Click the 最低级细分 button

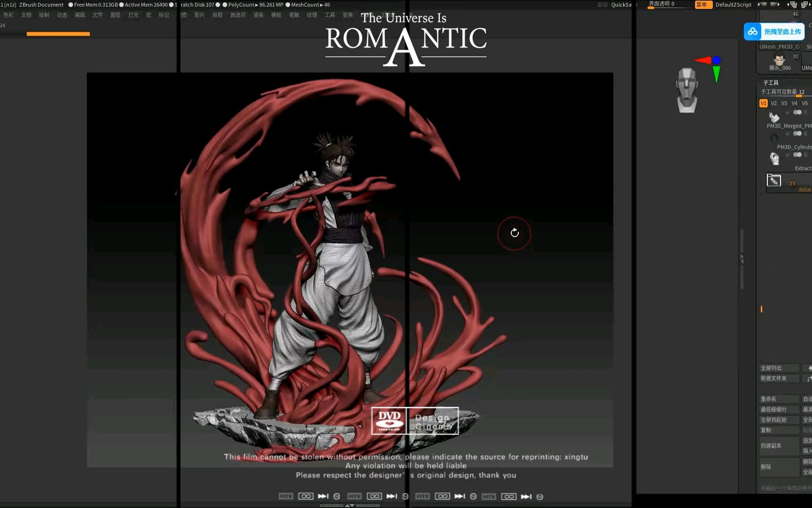[780, 410]
